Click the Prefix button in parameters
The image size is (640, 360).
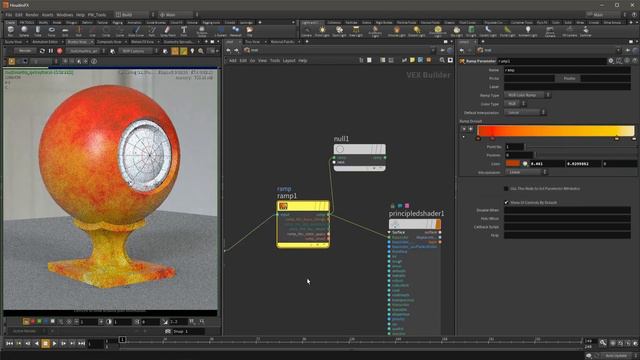pyautogui.click(x=569, y=78)
